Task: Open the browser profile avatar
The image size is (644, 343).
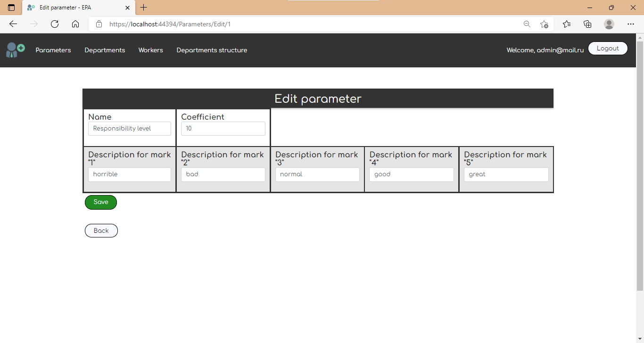Action: [609, 24]
